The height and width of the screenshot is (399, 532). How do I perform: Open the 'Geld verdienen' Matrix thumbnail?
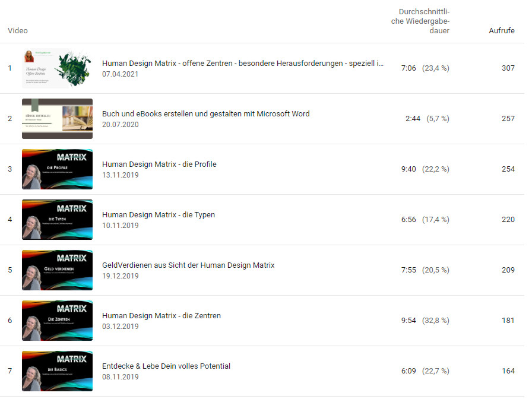click(57, 270)
